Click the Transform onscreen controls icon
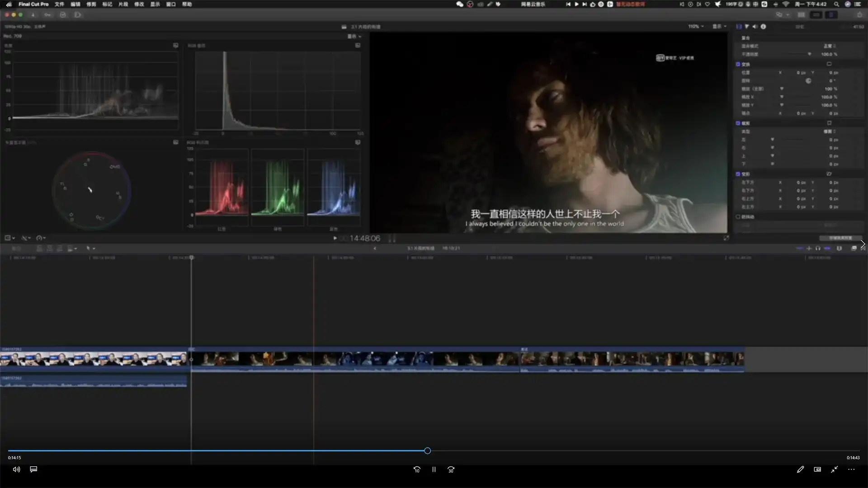The height and width of the screenshot is (488, 868). [x=829, y=64]
